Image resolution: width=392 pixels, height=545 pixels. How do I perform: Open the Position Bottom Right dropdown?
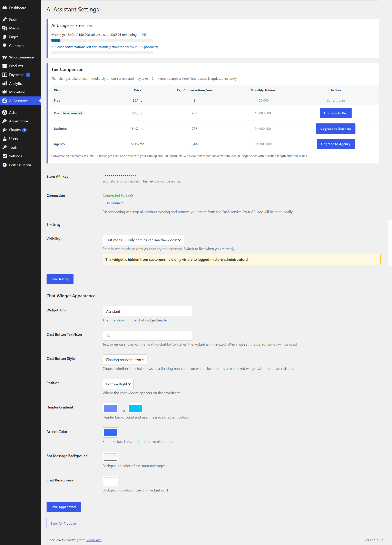(118, 384)
